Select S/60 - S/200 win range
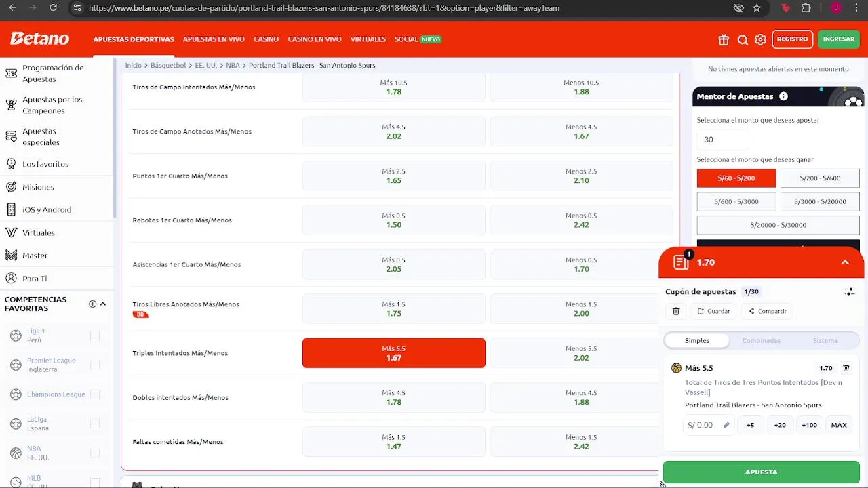The image size is (868, 488). tap(736, 178)
